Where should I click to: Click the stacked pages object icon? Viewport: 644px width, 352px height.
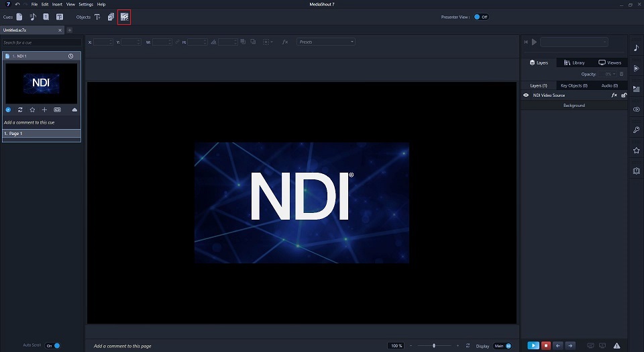click(111, 17)
